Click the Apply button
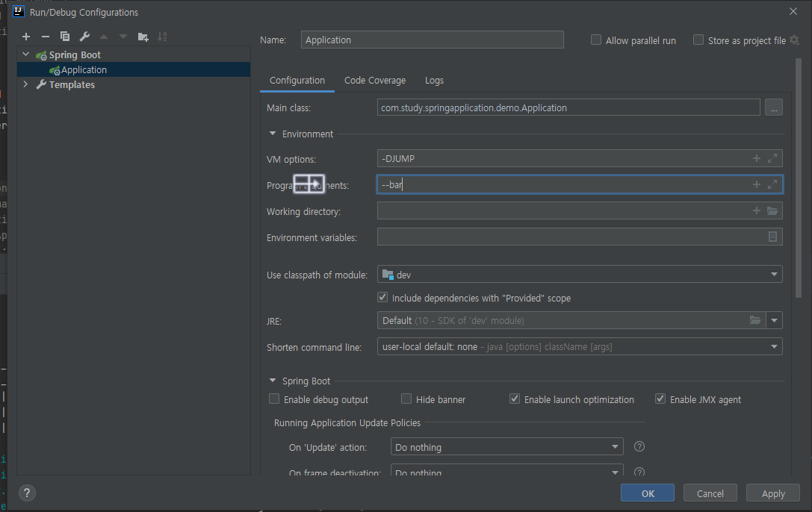812x512 pixels. pos(773,493)
